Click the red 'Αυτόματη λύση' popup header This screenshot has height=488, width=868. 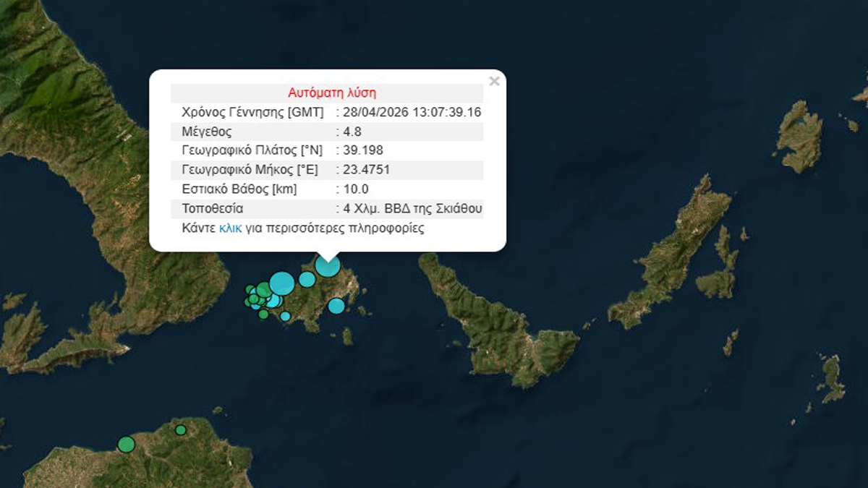[x=331, y=93]
